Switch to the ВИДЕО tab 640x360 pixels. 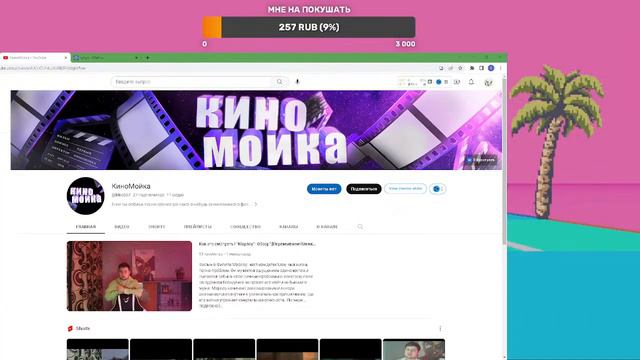(122, 227)
